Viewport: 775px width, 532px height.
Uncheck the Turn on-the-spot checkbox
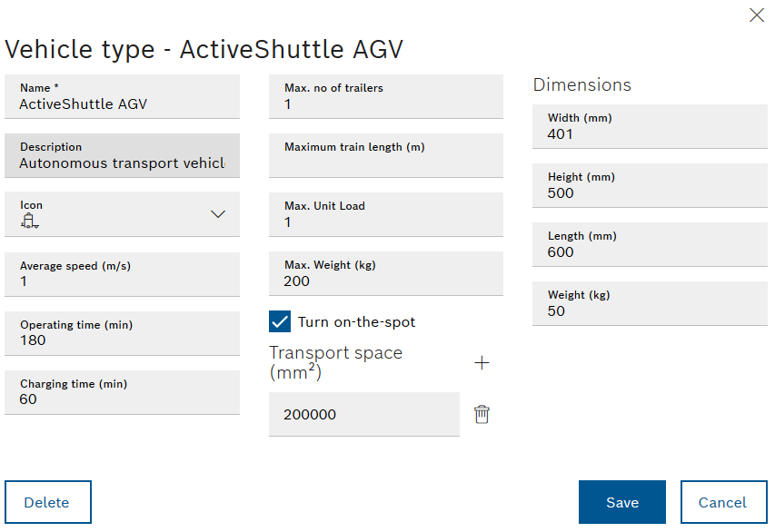280,321
